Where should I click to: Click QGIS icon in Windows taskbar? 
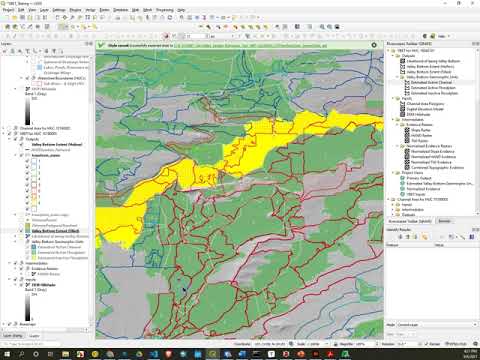[212, 354]
